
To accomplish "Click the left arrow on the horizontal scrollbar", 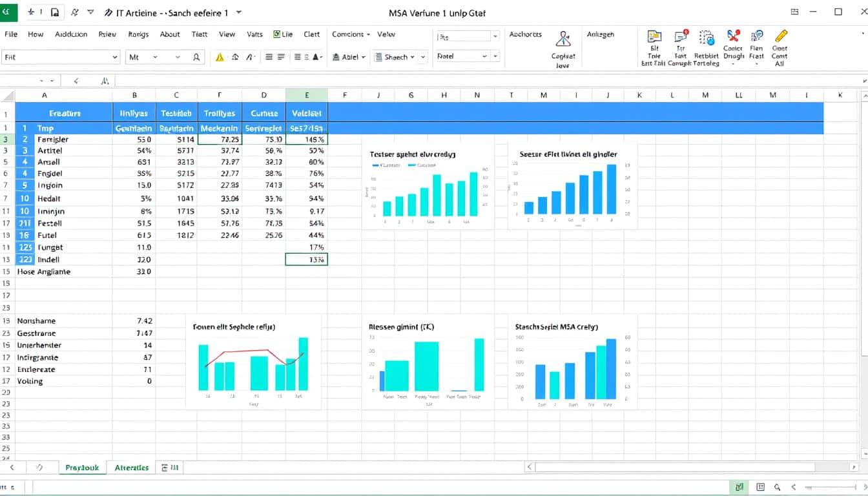I will (x=530, y=467).
